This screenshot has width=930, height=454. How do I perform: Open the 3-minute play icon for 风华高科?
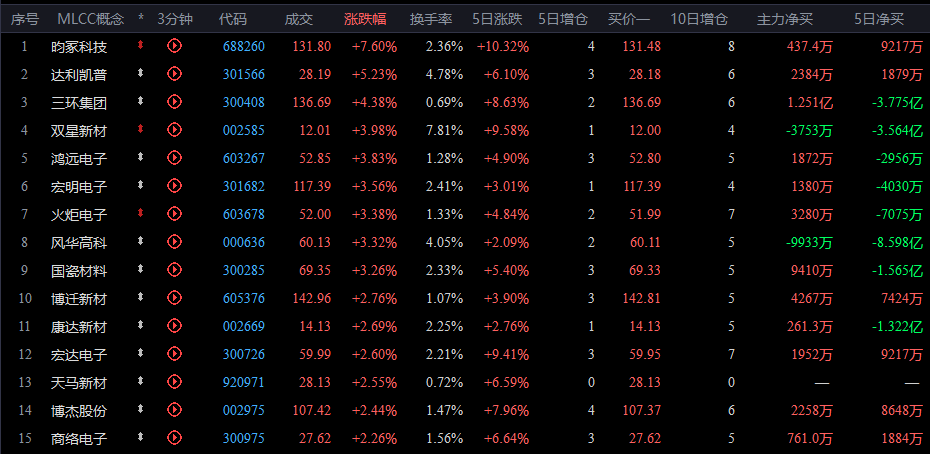(174, 242)
